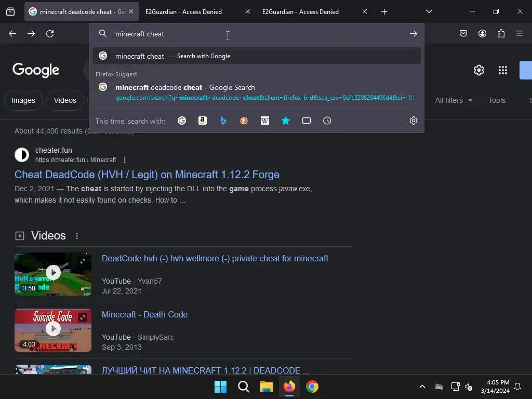The width and height of the screenshot is (532, 399).
Task: Open a new tab with plus button
Action: pyautogui.click(x=384, y=12)
